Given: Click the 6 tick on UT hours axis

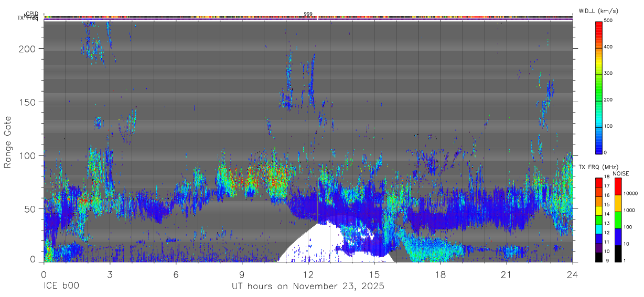Looking at the screenshot, I should coord(176,274).
